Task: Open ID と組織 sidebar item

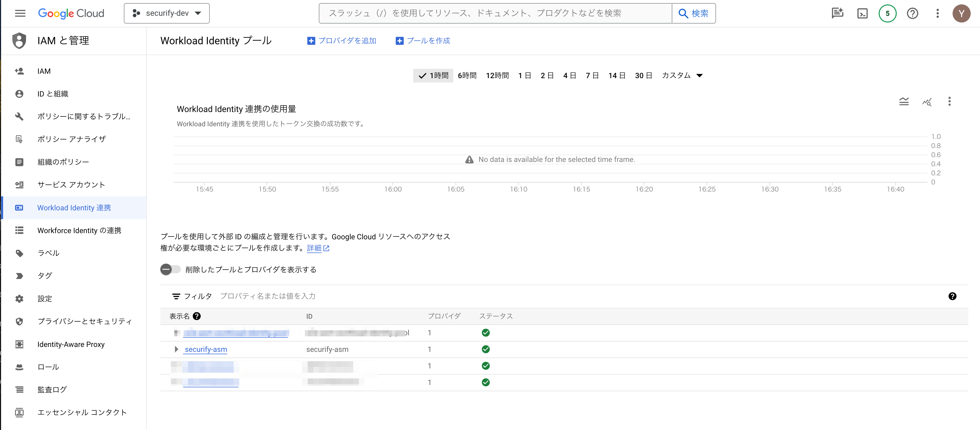Action: click(74, 94)
